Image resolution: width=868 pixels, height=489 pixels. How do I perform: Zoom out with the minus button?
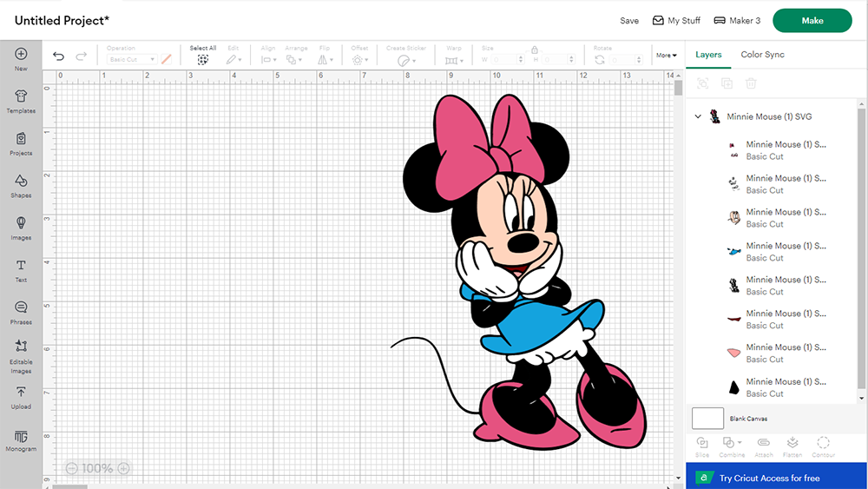pyautogui.click(x=71, y=468)
